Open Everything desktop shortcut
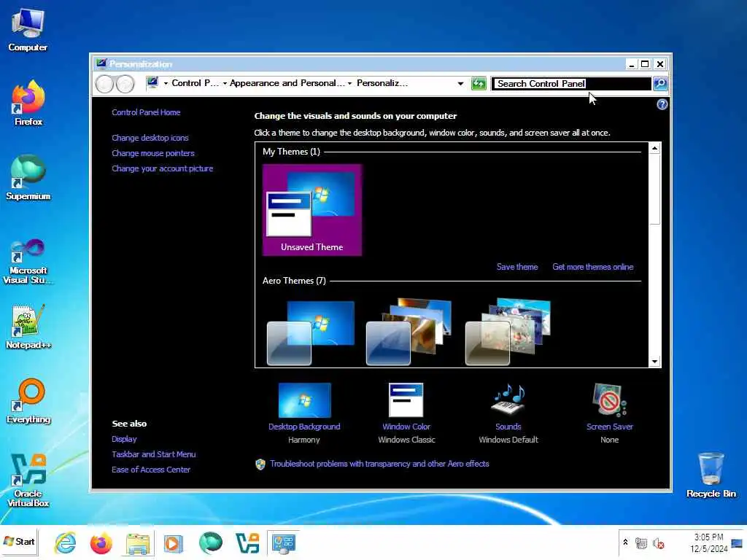The height and width of the screenshot is (560, 747). coord(28,401)
